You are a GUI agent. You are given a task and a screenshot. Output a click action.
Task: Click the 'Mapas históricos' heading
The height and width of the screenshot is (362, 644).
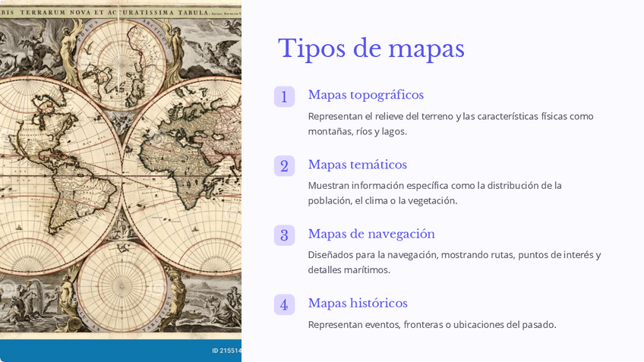click(357, 304)
